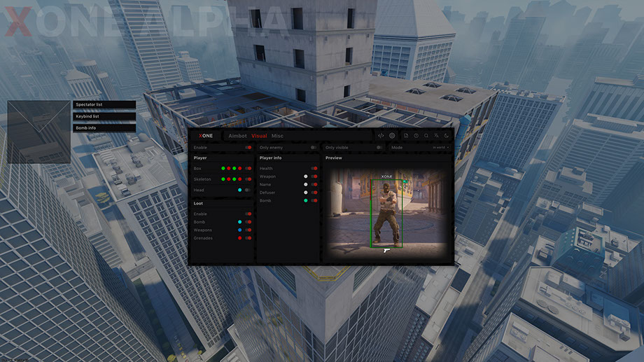Open the config file icon
This screenshot has width=644, height=362.
tap(407, 136)
